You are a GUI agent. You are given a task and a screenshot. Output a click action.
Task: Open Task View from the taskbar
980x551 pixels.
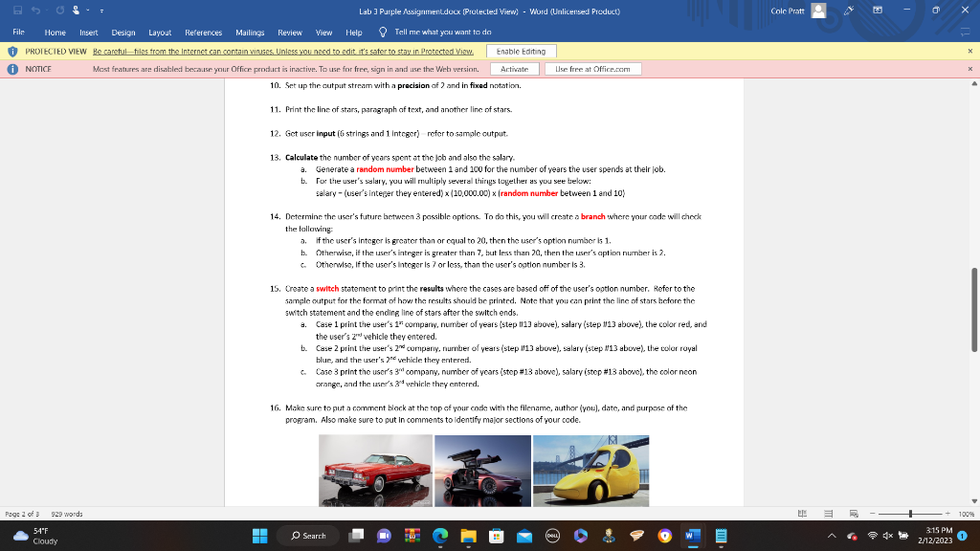click(356, 536)
